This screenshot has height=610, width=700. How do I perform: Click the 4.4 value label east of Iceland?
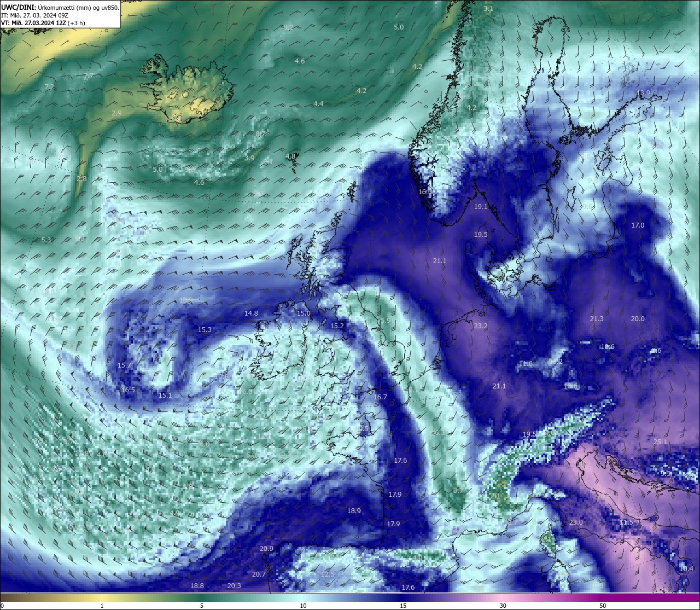(x=318, y=104)
